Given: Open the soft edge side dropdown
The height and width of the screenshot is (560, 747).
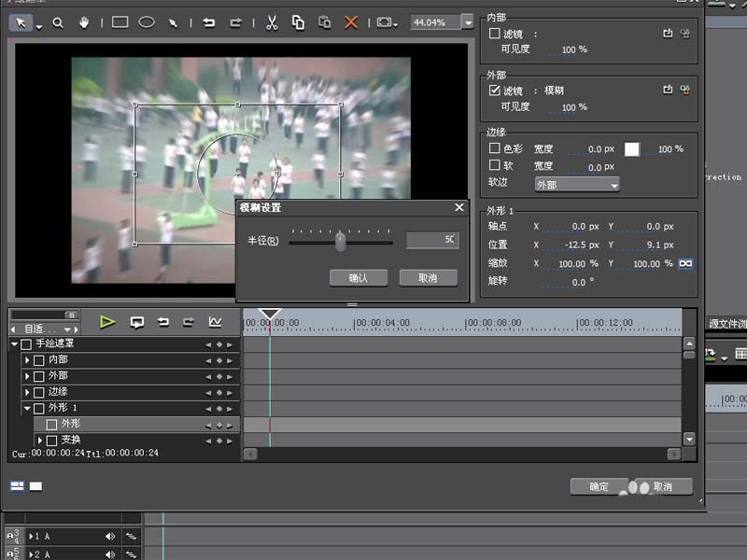Looking at the screenshot, I should pyautogui.click(x=577, y=184).
